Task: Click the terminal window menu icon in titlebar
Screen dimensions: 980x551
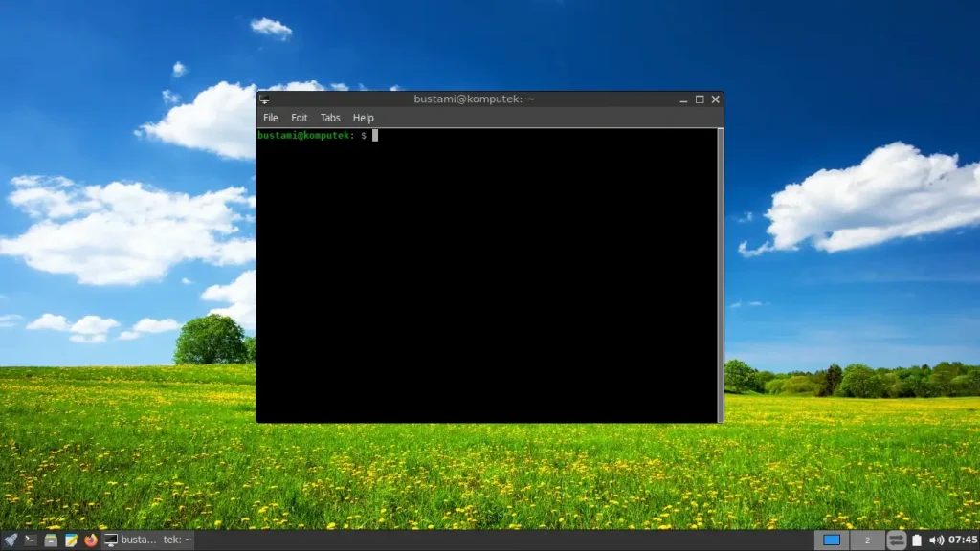Action: point(264,99)
